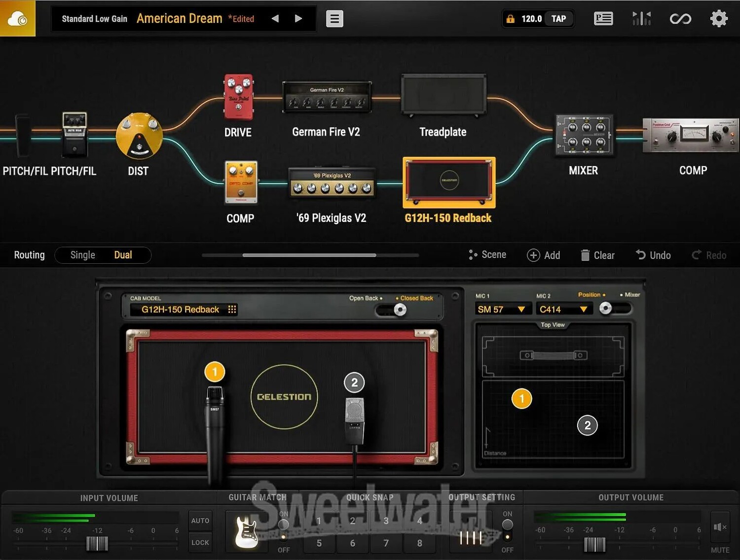Click mic 1 marker in Top View
The height and width of the screenshot is (560, 740).
[522, 399]
